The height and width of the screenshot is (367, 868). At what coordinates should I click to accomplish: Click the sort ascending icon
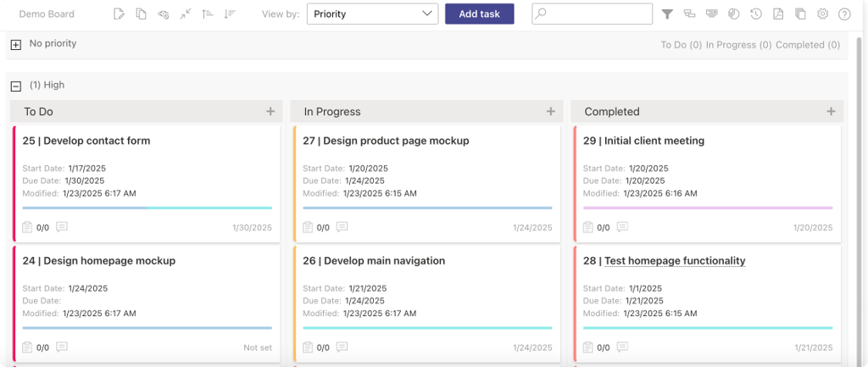(208, 14)
